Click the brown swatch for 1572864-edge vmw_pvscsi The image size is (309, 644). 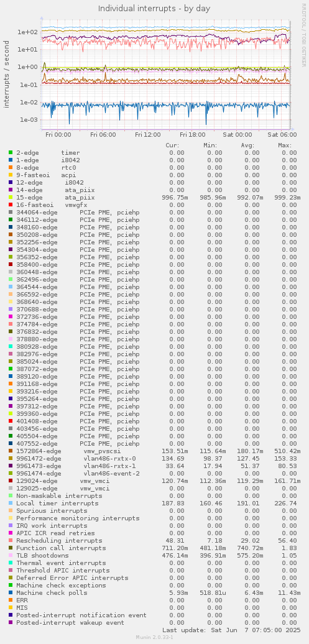click(11, 451)
